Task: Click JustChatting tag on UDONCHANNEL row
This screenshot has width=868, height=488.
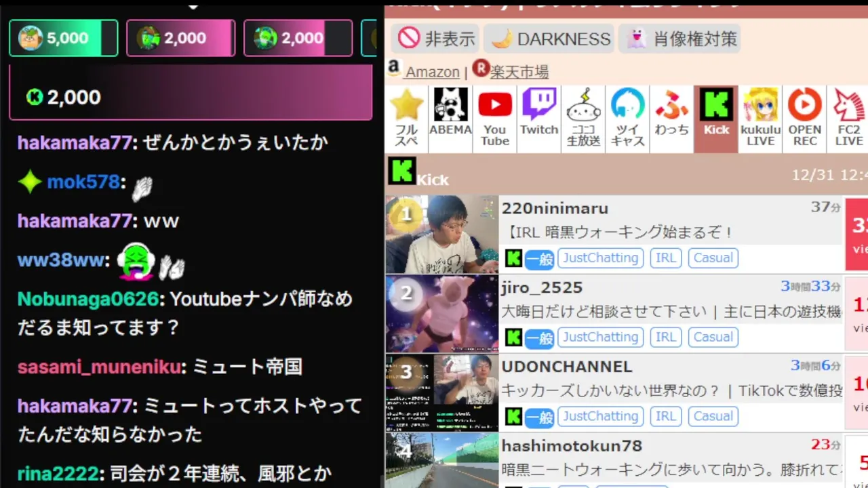Action: click(600, 416)
